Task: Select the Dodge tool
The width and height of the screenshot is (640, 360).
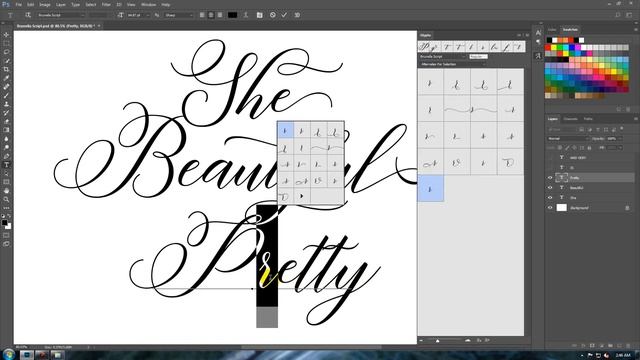Action: click(x=6, y=147)
